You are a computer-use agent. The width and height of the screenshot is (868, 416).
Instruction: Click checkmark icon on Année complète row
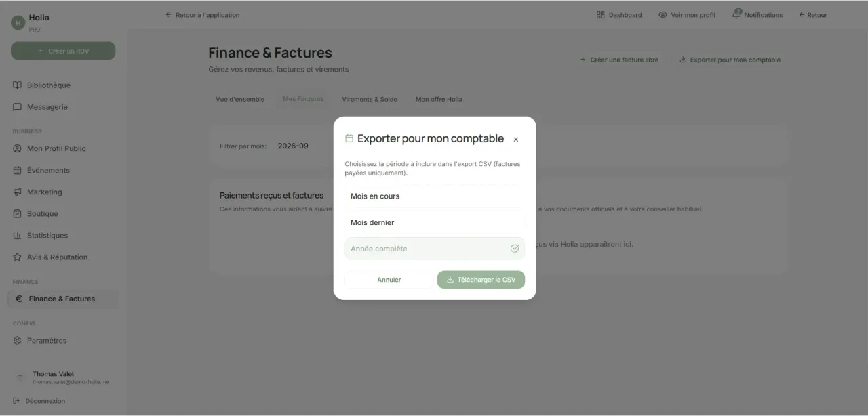pyautogui.click(x=515, y=249)
